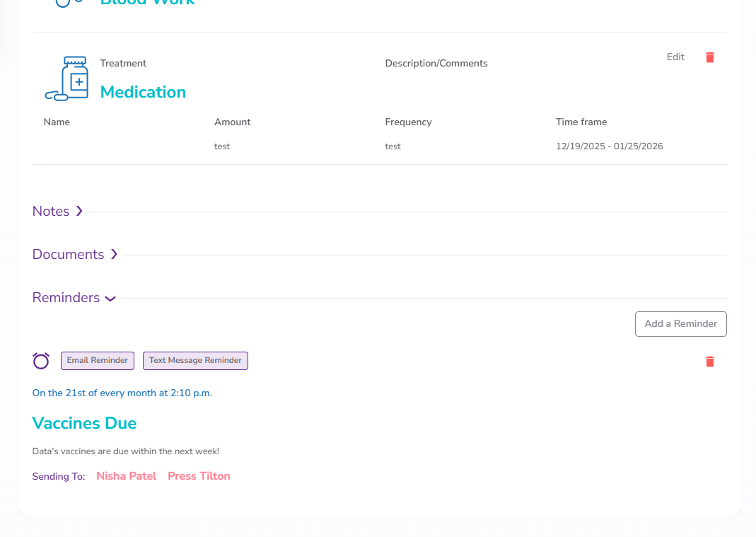
Task: Open recipient Nisha Patel
Action: point(126,476)
